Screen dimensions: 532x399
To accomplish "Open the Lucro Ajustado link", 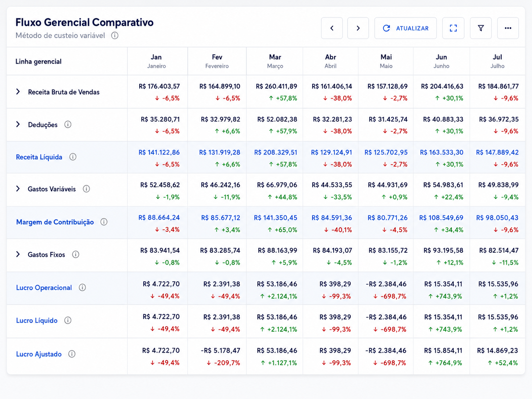I will point(39,354).
